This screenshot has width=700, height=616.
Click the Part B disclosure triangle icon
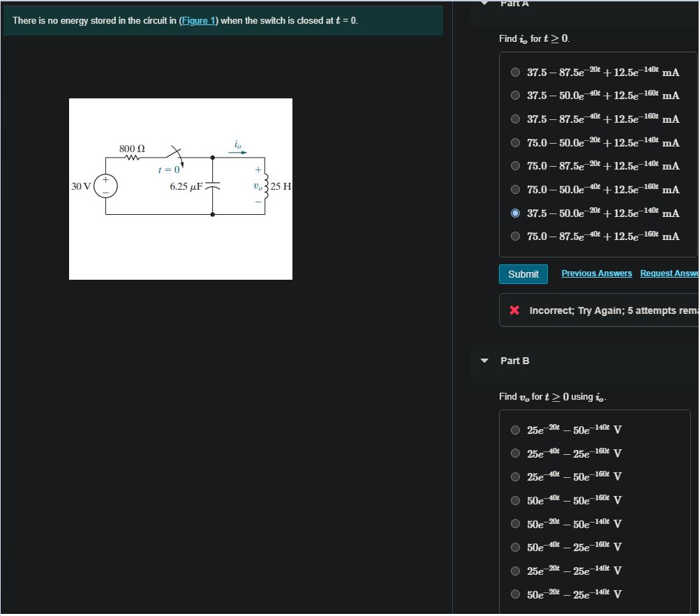[484, 361]
